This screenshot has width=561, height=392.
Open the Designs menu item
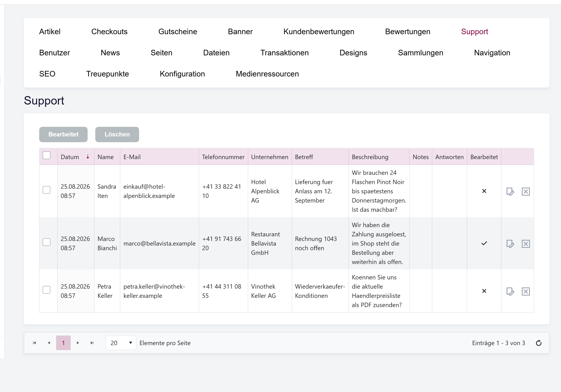(353, 53)
